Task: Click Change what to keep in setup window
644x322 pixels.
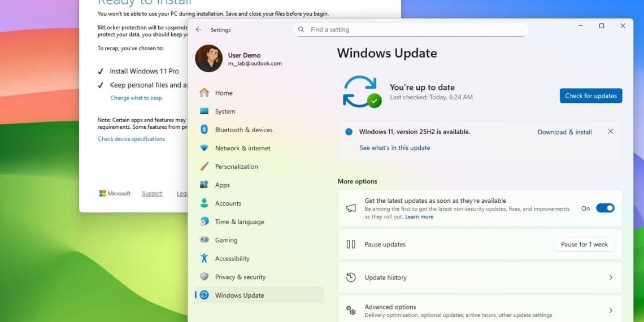Action: click(136, 98)
